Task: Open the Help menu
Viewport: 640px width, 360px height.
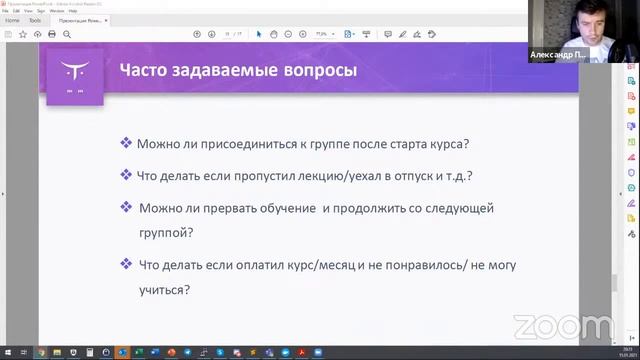Action: [73, 11]
